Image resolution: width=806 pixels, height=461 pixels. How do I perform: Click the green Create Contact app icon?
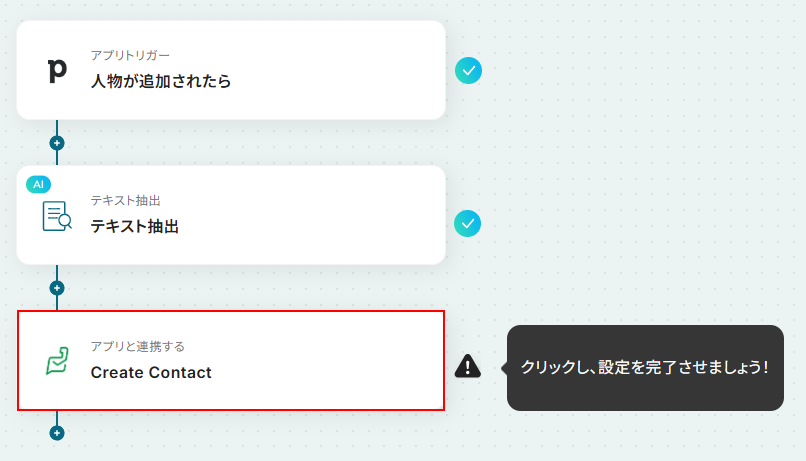point(58,361)
